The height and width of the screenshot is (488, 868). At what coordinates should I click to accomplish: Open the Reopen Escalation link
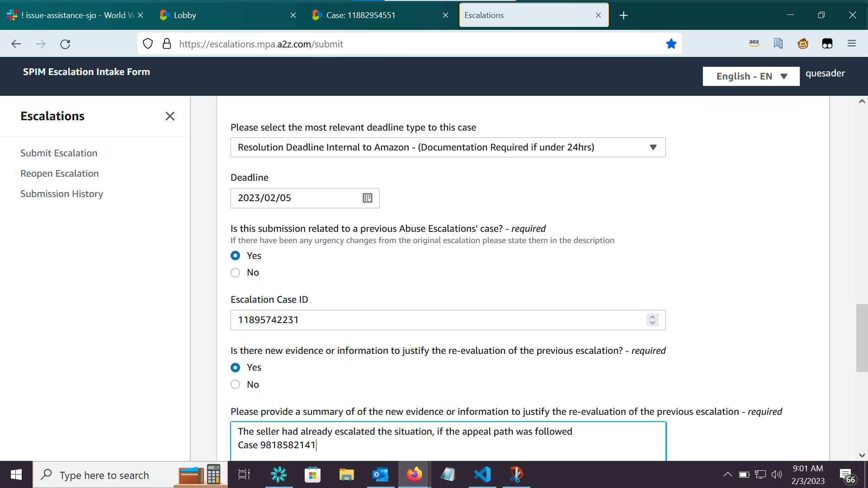click(x=59, y=174)
